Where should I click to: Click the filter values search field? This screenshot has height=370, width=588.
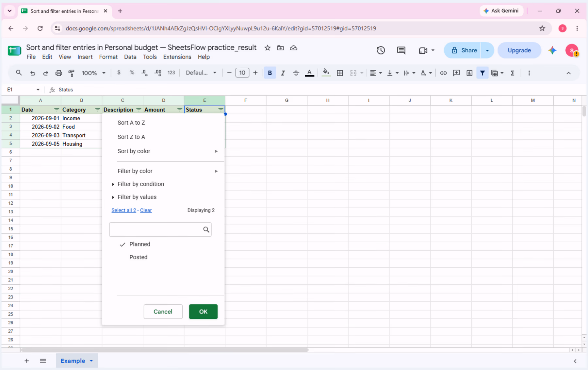[160, 229]
